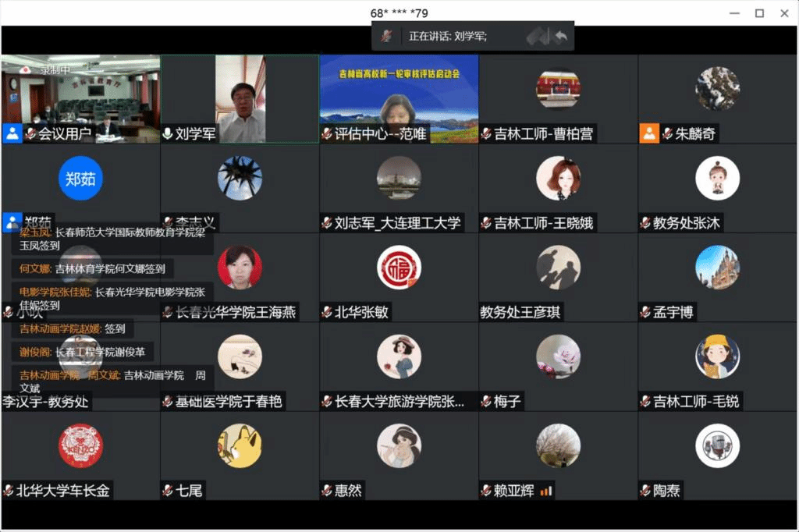Click the orange person icon beside 朱麟奇
The width and height of the screenshot is (799, 532).
(649, 133)
